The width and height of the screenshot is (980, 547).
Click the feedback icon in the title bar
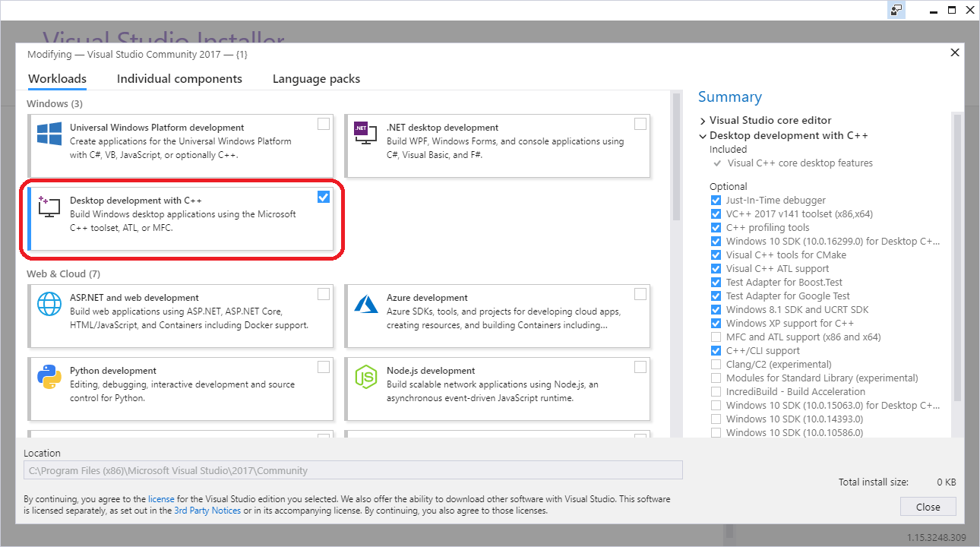point(897,10)
